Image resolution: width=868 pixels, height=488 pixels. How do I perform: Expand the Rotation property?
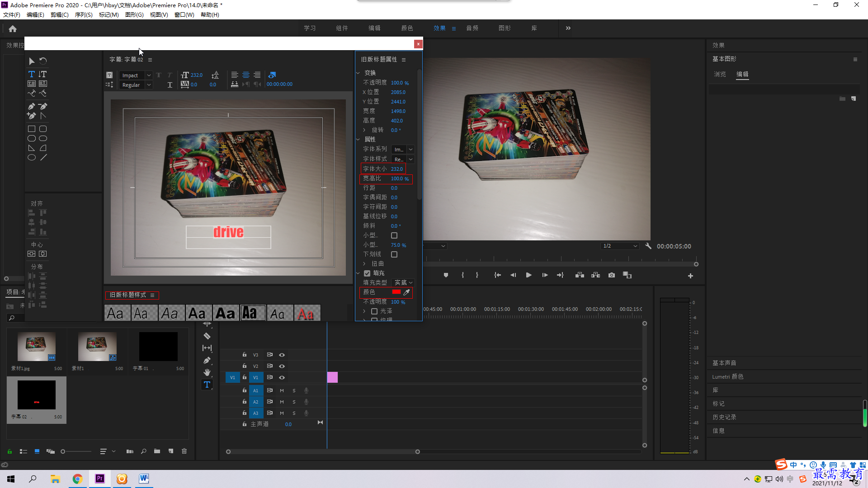pos(364,130)
